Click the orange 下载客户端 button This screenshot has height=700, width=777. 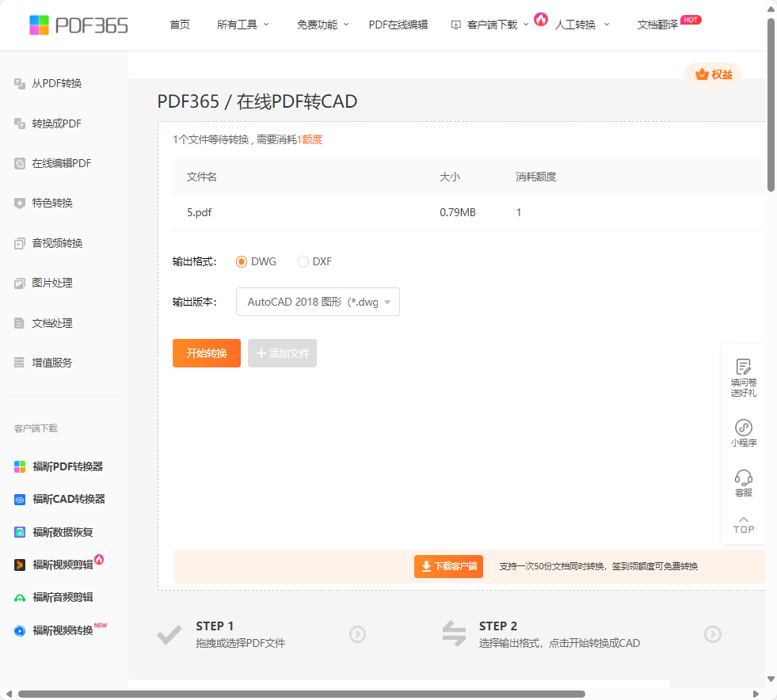pos(448,566)
